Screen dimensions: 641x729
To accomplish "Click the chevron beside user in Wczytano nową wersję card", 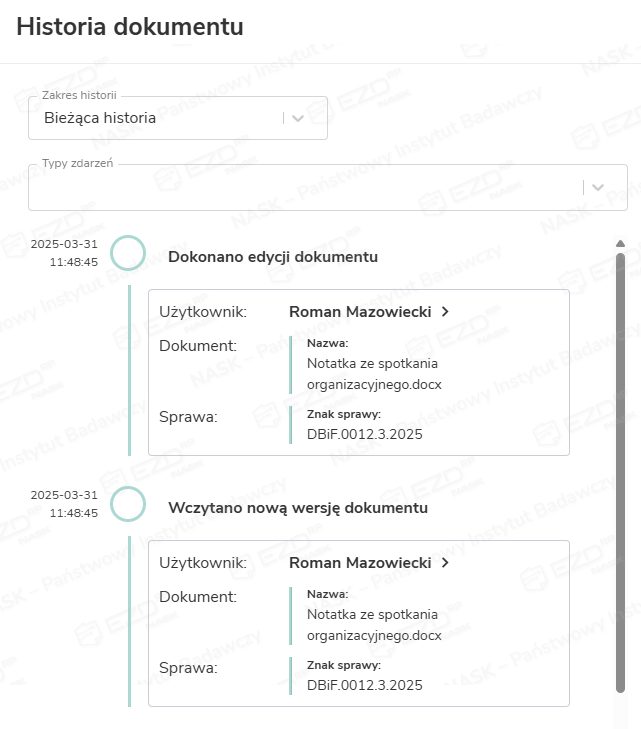I will (445, 563).
